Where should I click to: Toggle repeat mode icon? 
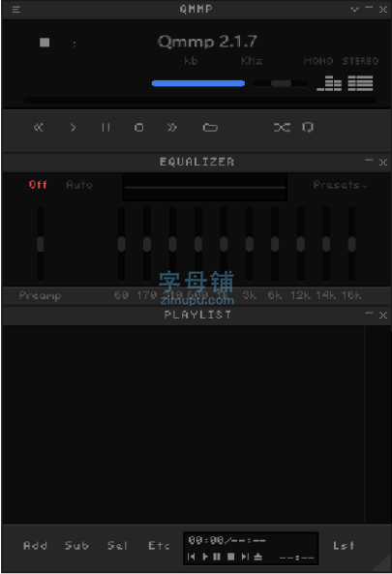coord(308,128)
